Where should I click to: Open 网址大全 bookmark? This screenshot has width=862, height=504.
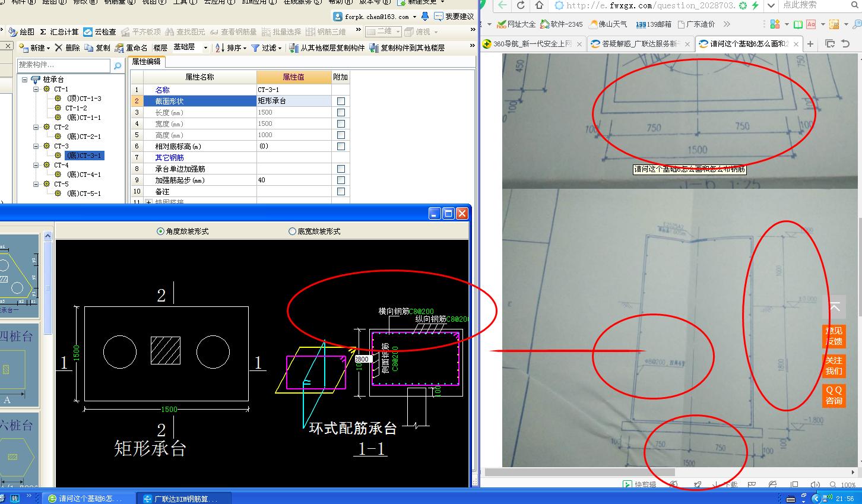[x=516, y=24]
